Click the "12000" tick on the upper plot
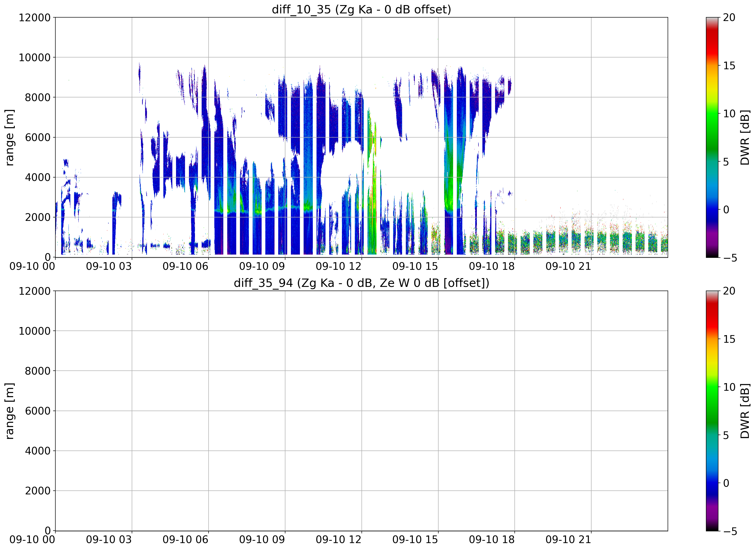The height and width of the screenshot is (550, 756). pos(35,18)
